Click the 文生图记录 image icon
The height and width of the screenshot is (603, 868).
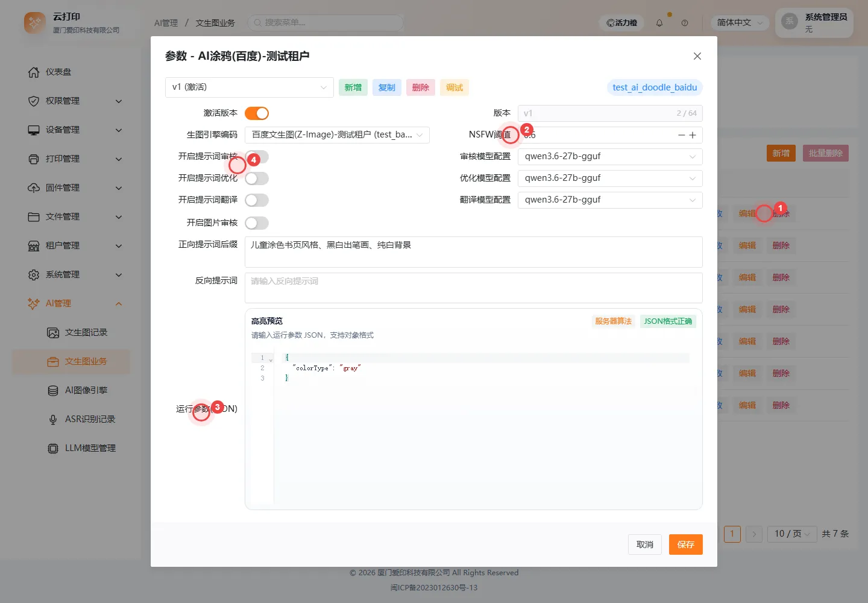click(53, 332)
